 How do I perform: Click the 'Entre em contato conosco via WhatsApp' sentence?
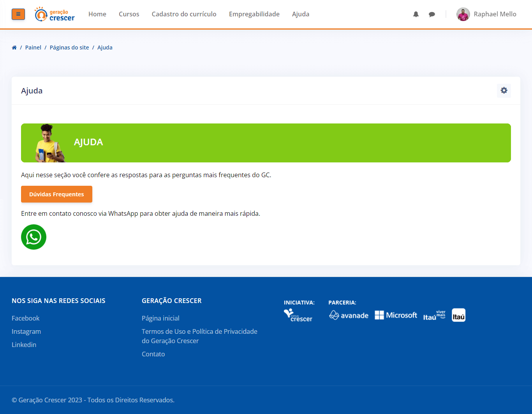[141, 213]
